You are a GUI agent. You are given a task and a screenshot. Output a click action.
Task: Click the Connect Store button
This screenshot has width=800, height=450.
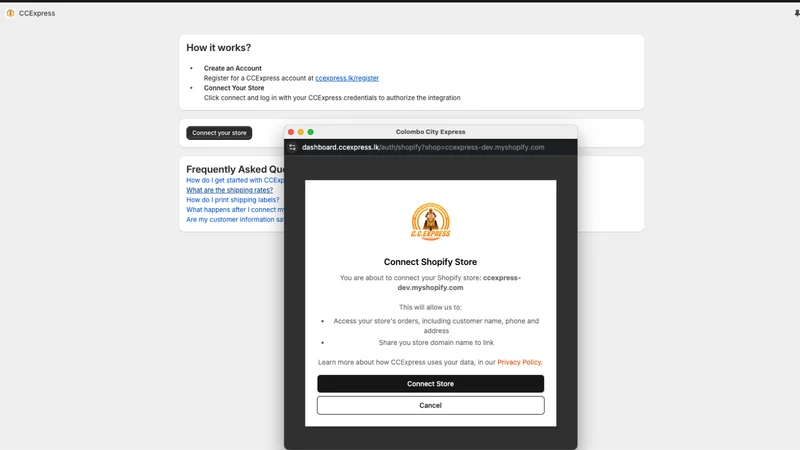[x=431, y=384]
